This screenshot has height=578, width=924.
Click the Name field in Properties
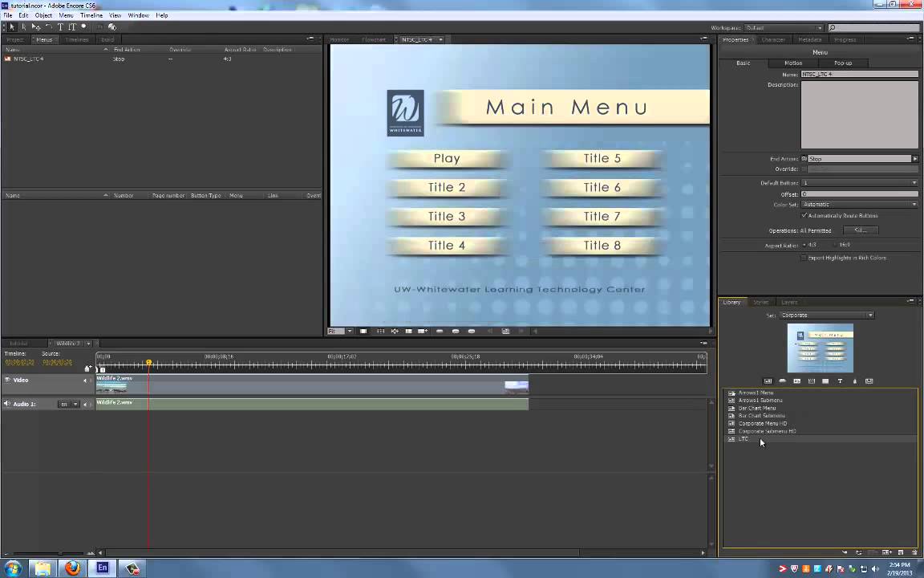pos(859,75)
